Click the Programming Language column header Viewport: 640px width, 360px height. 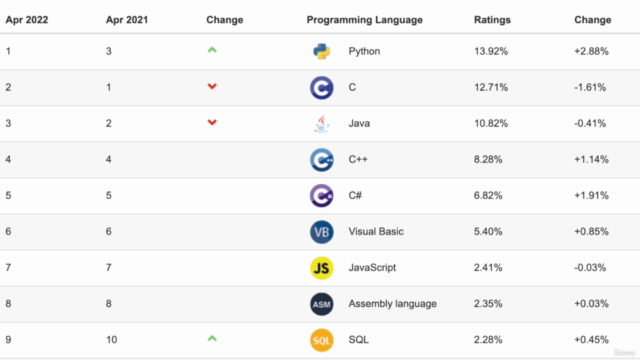[x=364, y=20]
